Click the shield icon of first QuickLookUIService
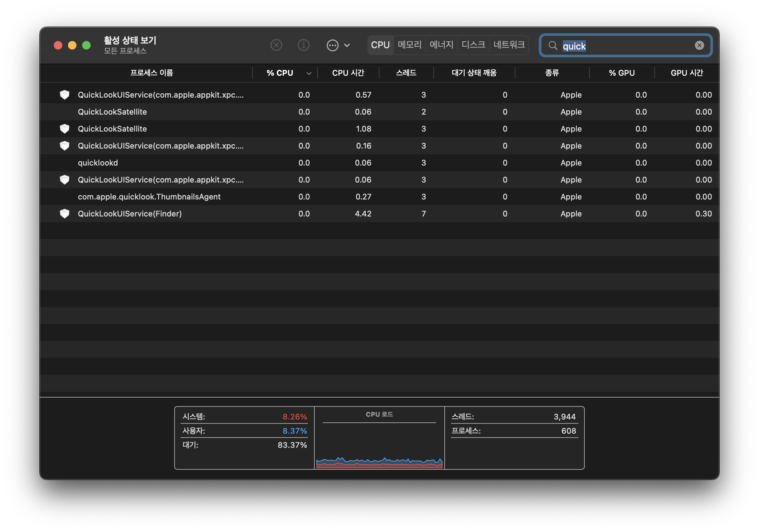This screenshot has width=759, height=532. (64, 95)
